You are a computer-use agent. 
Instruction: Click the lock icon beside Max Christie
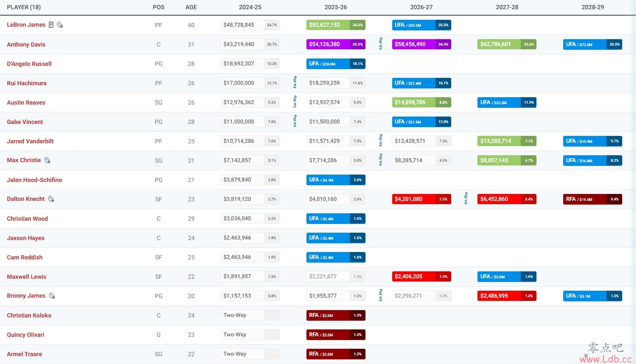47,160
